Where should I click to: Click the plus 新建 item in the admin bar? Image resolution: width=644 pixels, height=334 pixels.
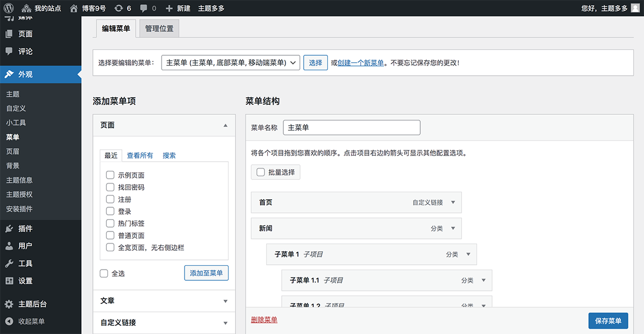click(x=178, y=8)
